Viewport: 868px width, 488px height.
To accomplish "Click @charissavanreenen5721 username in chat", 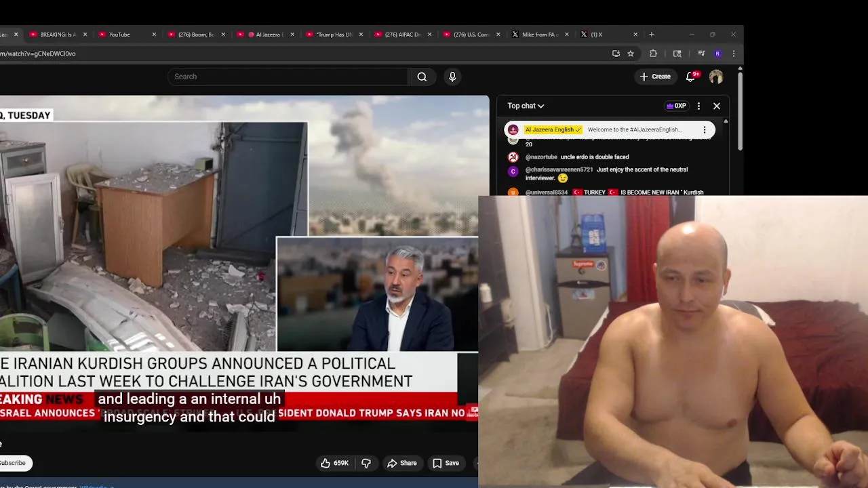I will [x=559, y=169].
